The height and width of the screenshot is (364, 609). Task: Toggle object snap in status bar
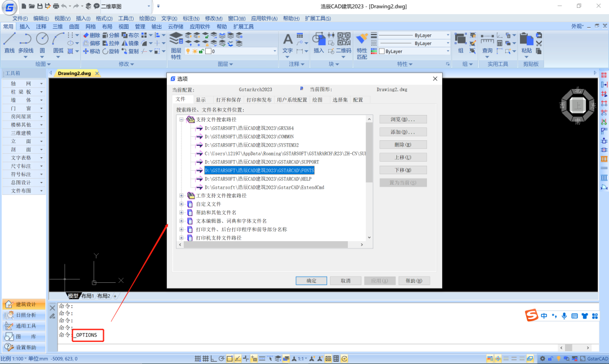(x=230, y=358)
